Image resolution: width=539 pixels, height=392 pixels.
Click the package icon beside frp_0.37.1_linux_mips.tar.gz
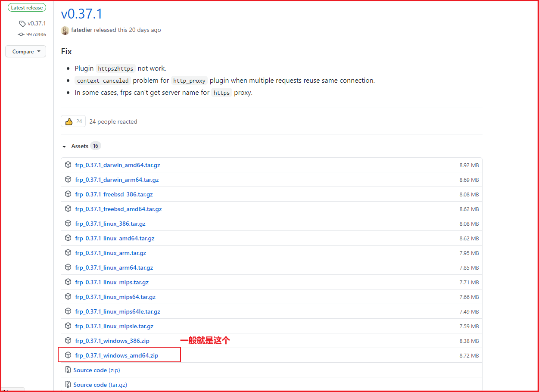pyautogui.click(x=68, y=282)
